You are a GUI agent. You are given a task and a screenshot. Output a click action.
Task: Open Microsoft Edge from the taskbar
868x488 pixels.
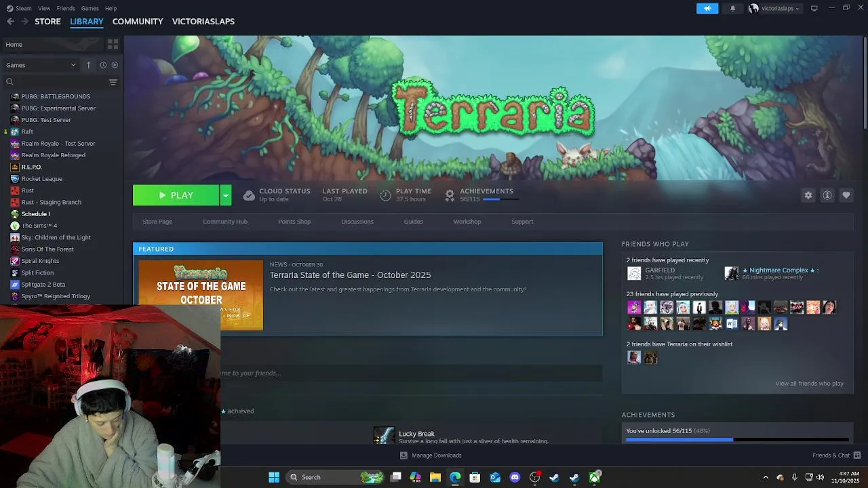(x=455, y=477)
